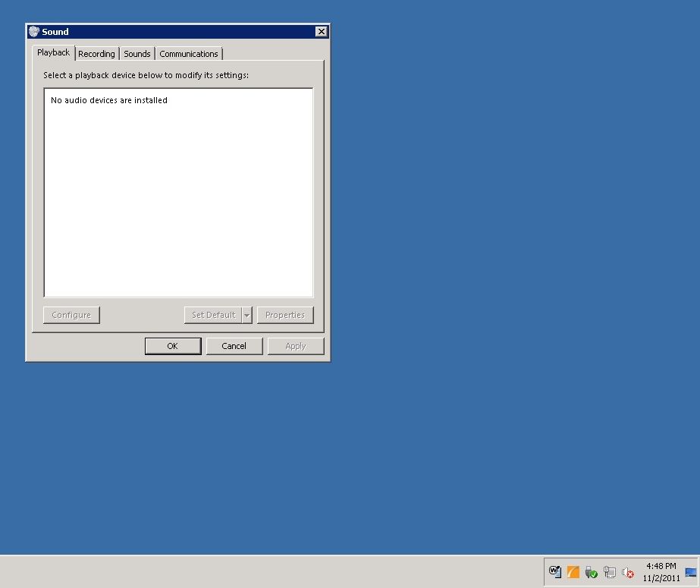Select the Communications tab

[x=188, y=54]
